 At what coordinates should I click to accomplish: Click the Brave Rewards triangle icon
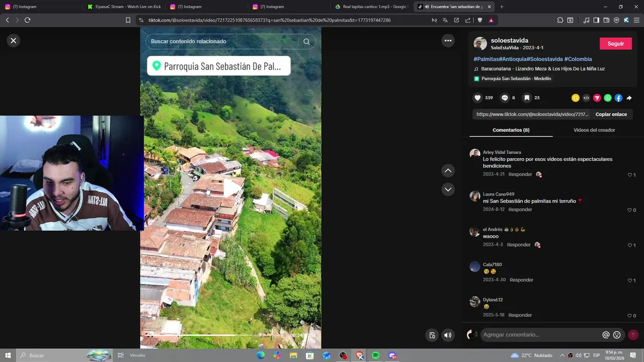491,20
